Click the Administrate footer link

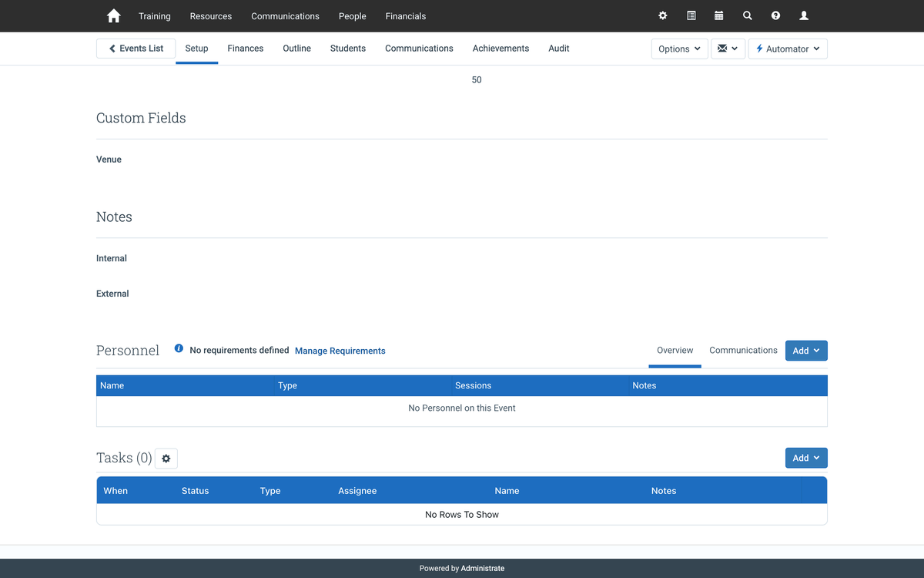click(x=483, y=569)
